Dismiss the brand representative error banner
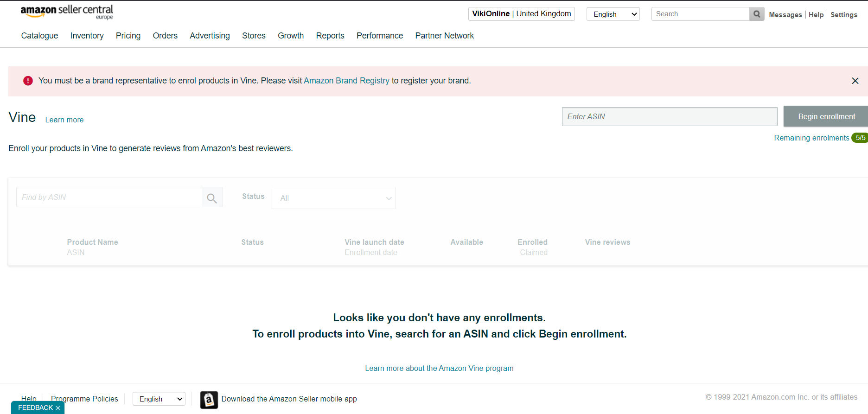Screen dimensions: 868x414 [x=855, y=81]
